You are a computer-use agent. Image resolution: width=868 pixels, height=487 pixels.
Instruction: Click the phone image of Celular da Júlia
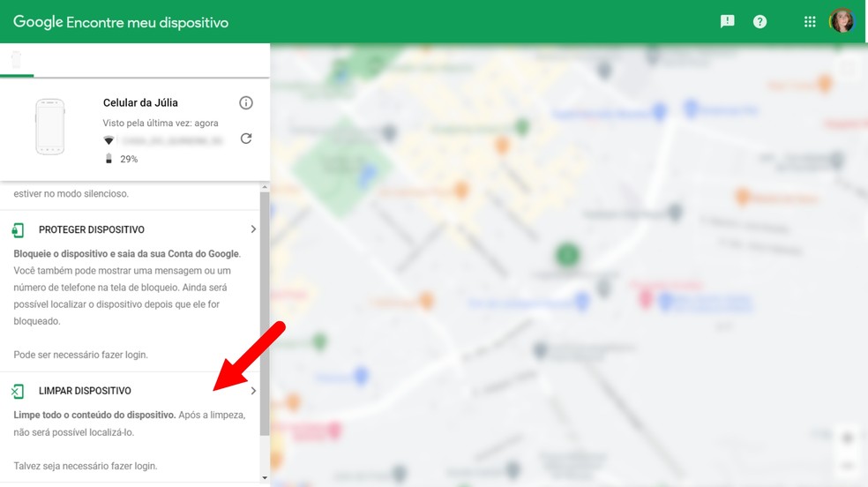[x=49, y=127]
